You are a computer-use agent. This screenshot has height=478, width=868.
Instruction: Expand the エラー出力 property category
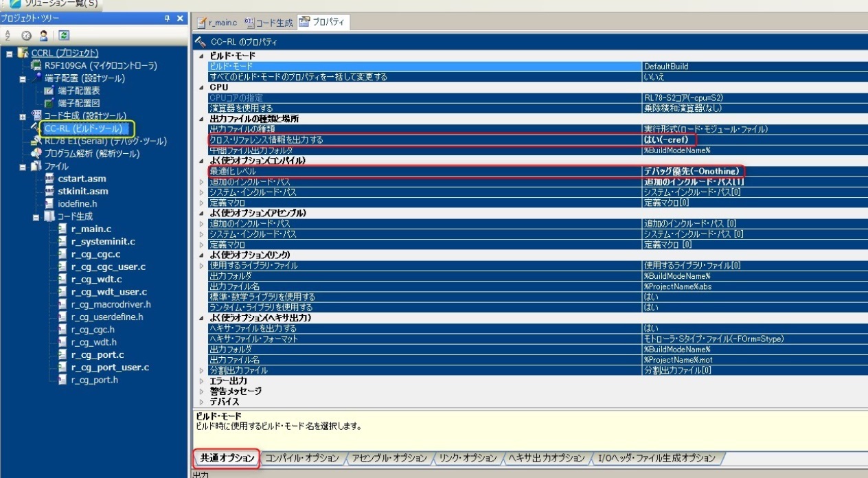201,381
